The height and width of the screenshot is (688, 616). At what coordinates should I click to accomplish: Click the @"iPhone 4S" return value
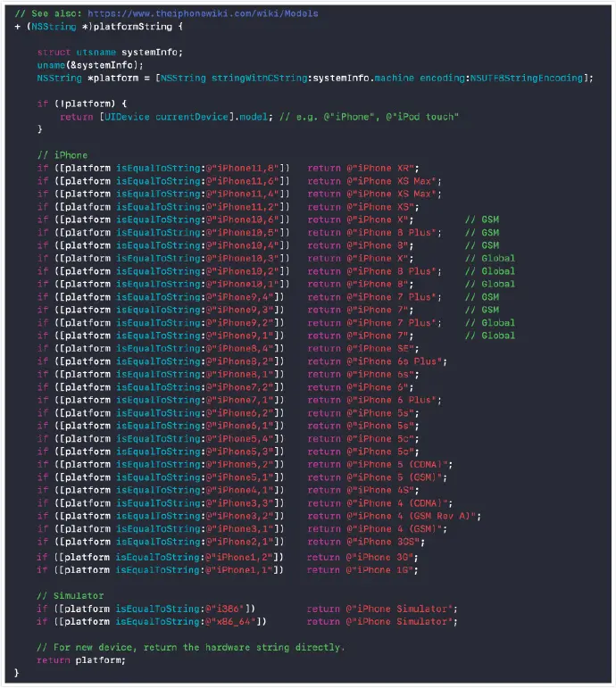(x=380, y=491)
